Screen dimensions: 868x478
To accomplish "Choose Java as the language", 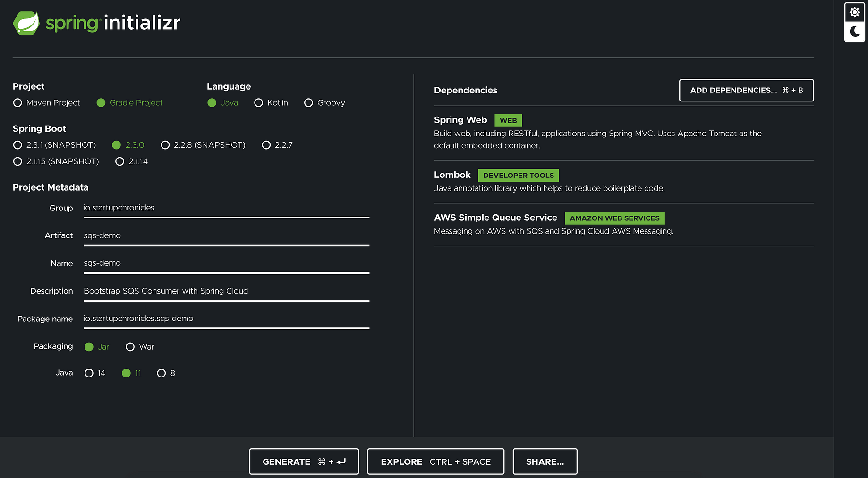I will click(x=222, y=103).
